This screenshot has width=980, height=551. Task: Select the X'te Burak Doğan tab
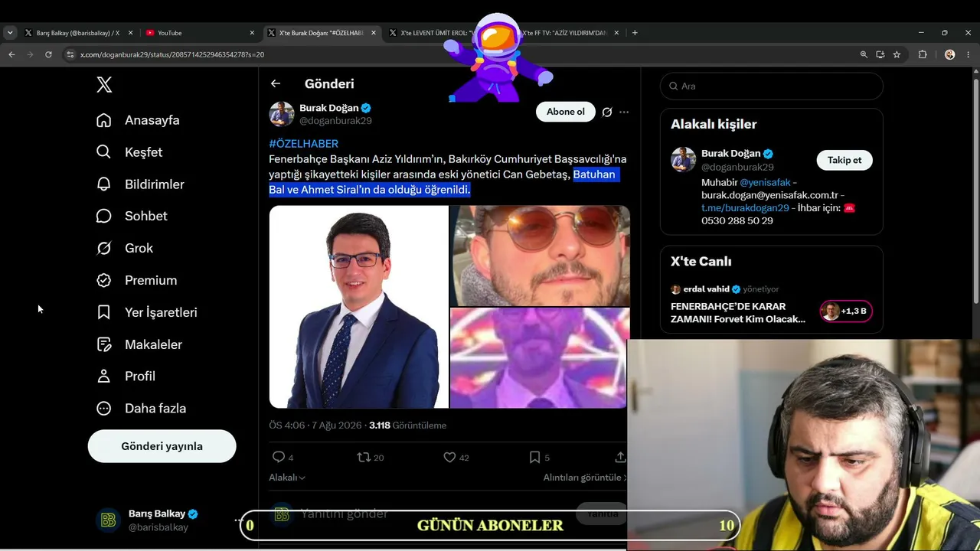[x=322, y=33]
